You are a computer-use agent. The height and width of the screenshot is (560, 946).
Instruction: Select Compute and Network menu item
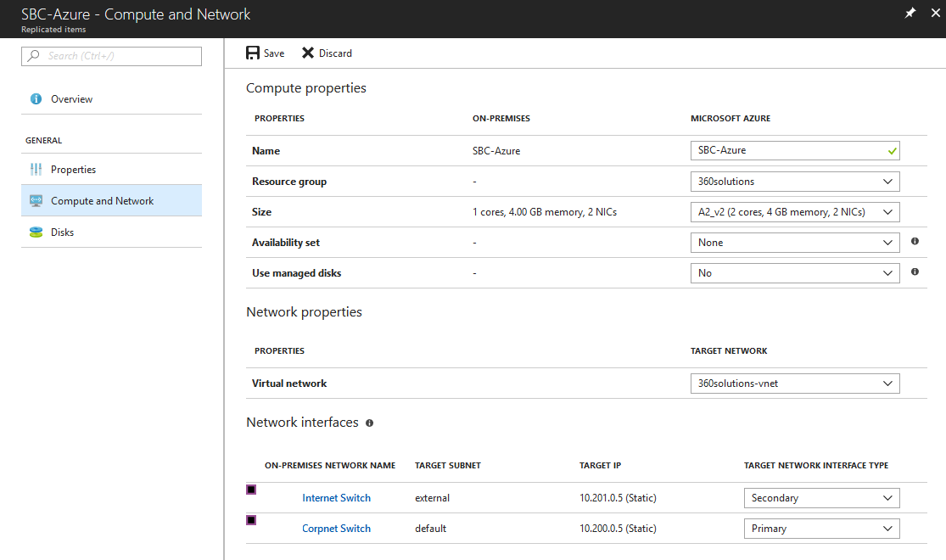click(x=112, y=200)
